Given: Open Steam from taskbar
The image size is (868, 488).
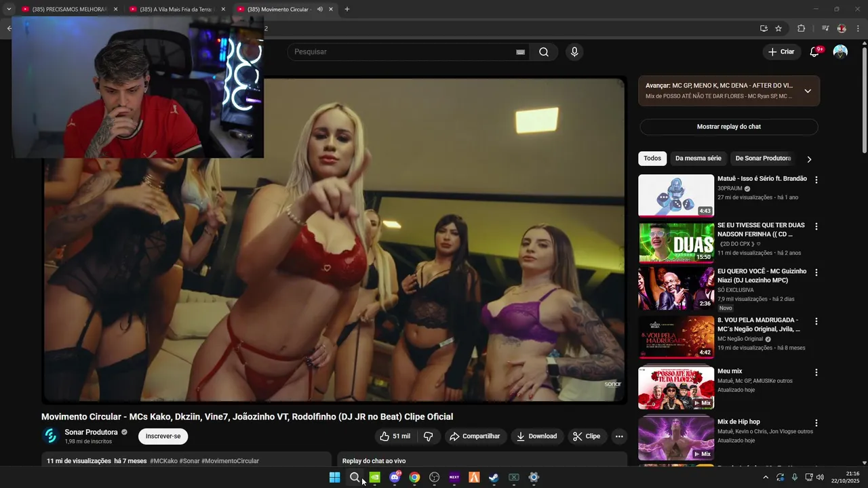Looking at the screenshot, I should 494,477.
